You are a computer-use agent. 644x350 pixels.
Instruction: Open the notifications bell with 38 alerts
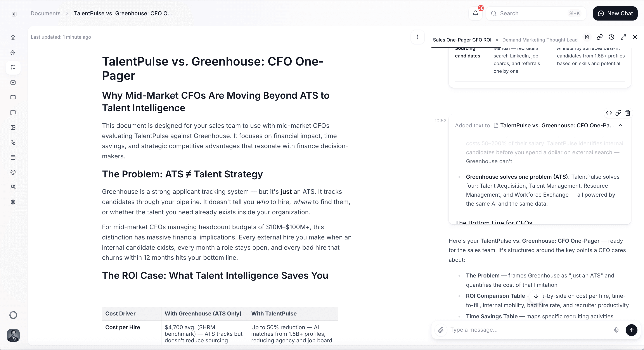475,13
